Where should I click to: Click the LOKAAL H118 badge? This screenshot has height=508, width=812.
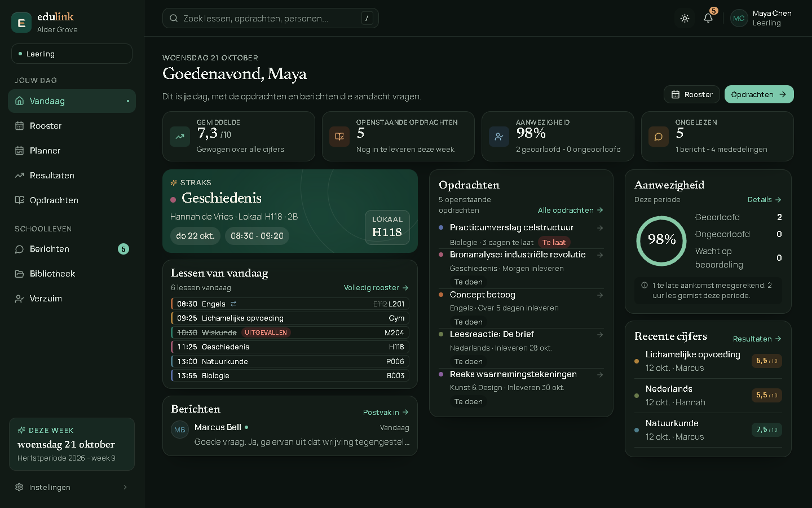387,227
